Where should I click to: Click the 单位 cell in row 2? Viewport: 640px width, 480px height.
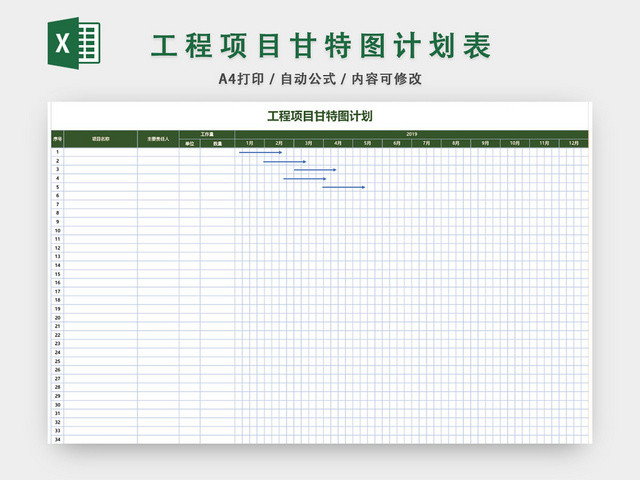(190, 161)
